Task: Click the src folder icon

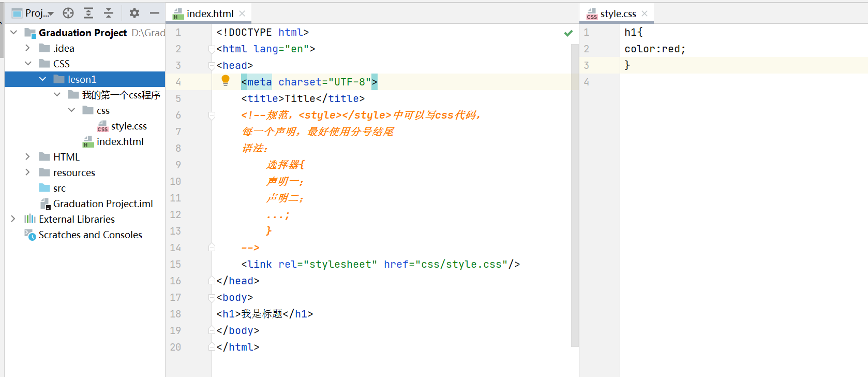Action: (x=44, y=187)
